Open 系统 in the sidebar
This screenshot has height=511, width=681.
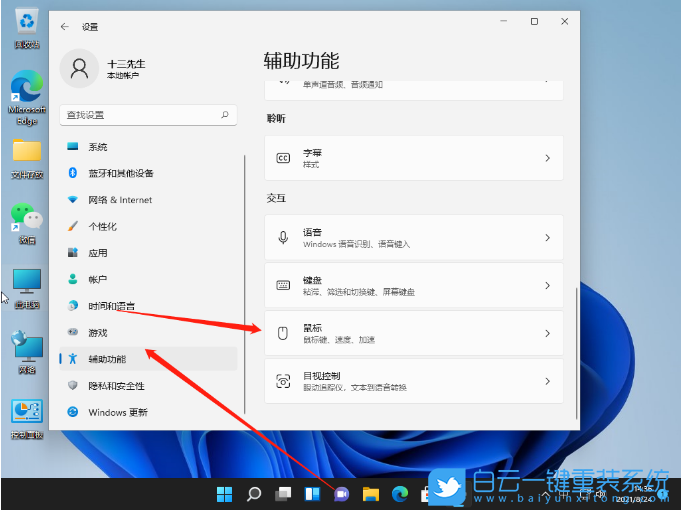(x=148, y=147)
